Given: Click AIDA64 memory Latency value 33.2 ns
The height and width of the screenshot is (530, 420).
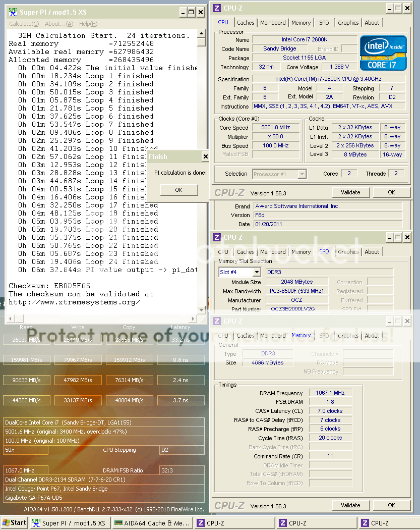Looking at the screenshot, I should point(181,340).
